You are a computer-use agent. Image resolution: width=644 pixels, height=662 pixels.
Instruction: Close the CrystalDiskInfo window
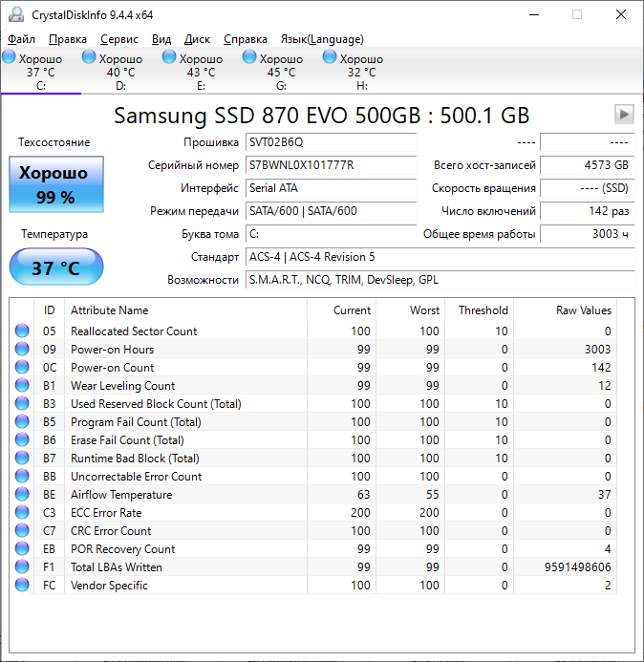click(621, 14)
